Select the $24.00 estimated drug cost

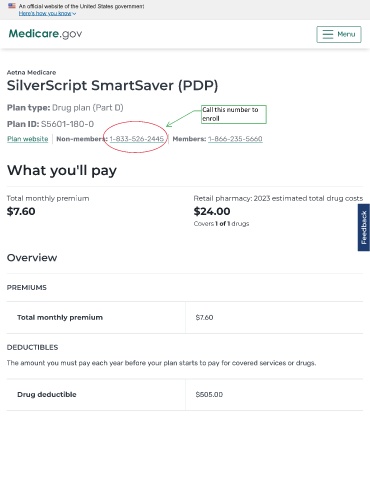[x=212, y=211]
